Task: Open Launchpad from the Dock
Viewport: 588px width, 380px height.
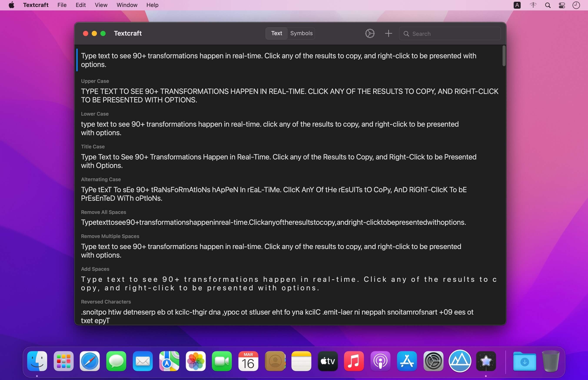Action: [x=63, y=361]
